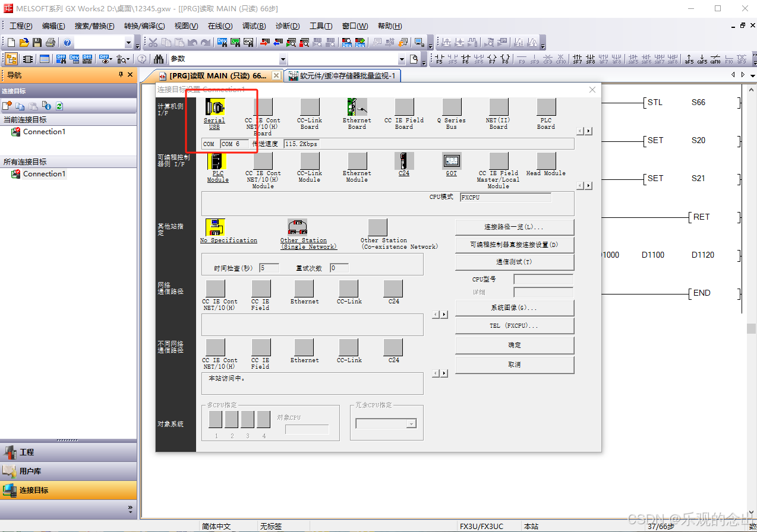Viewport: 757px width, 532px height.
Task: Click 连接路径一览(L)... button
Action: click(x=515, y=227)
